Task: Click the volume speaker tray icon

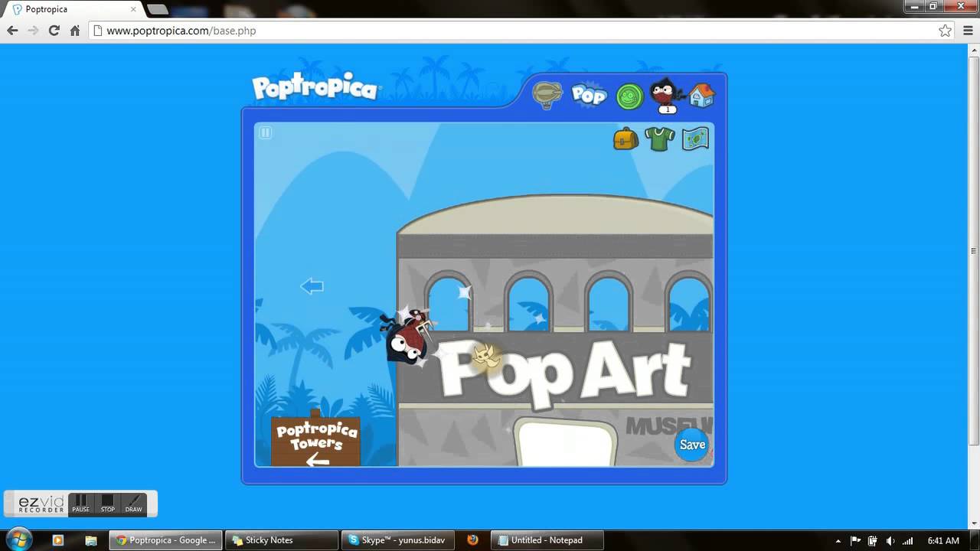Action: pyautogui.click(x=890, y=541)
